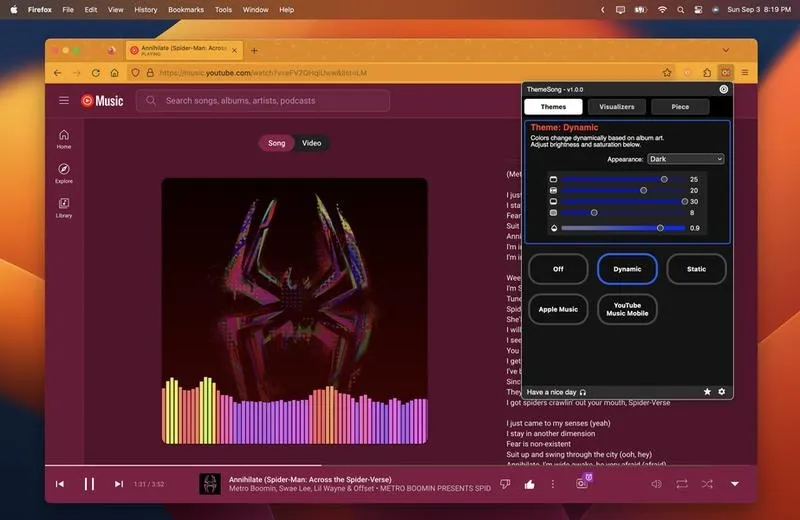
Task: Expand the list all tabs chevron
Action: (x=726, y=51)
